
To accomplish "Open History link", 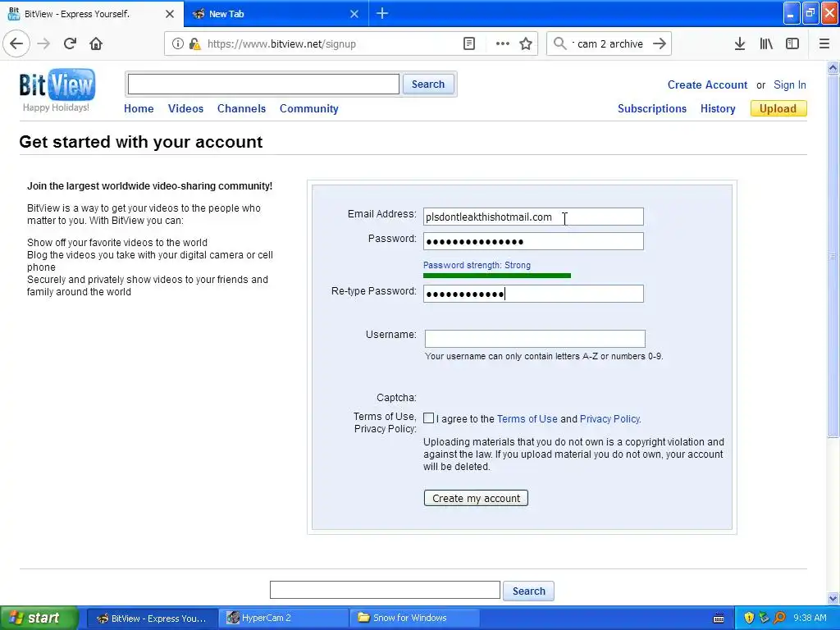I will click(718, 109).
